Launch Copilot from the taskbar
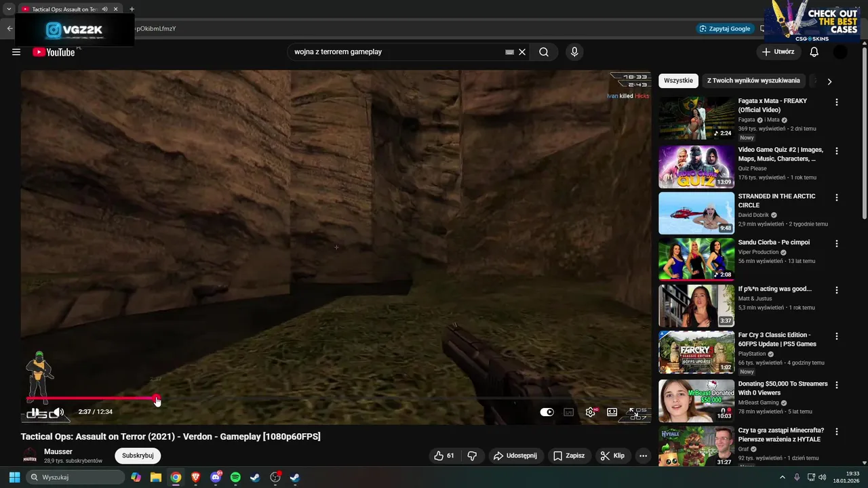 [136, 477]
